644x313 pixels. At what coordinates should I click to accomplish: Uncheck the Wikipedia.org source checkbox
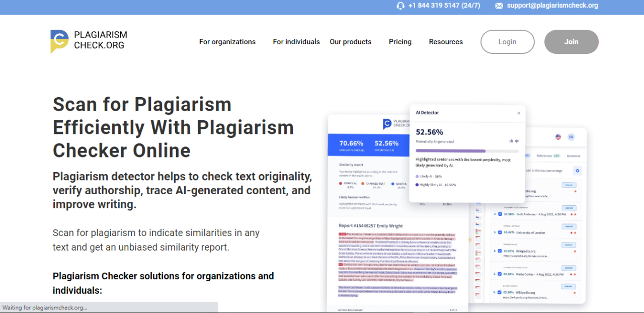coord(499,251)
